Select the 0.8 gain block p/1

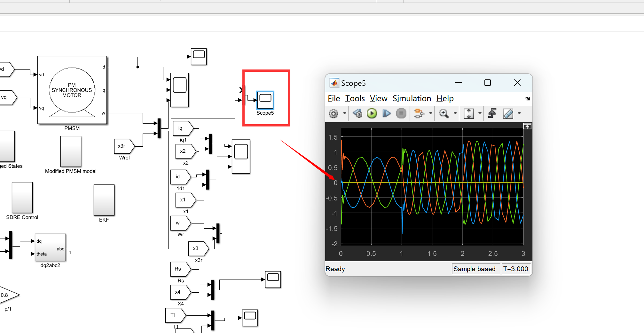9,295
